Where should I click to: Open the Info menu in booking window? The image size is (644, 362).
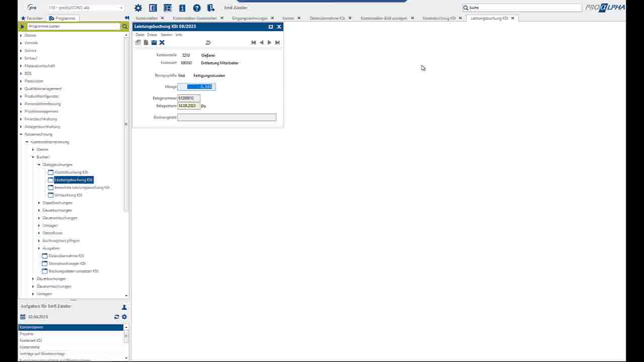tap(179, 35)
